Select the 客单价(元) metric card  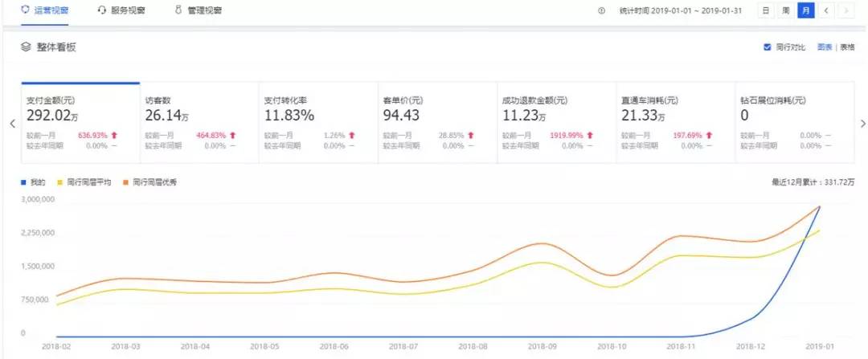point(437,123)
